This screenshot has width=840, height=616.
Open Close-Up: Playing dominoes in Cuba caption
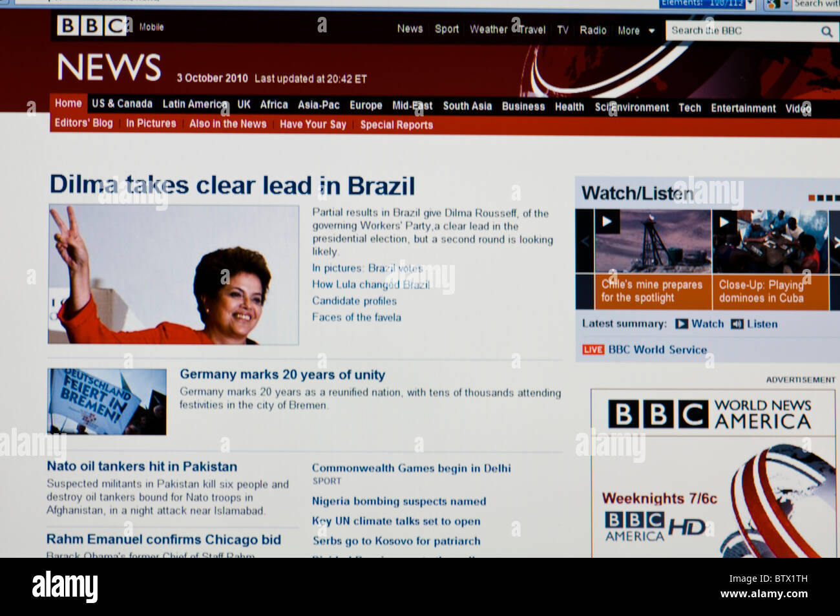point(761,292)
